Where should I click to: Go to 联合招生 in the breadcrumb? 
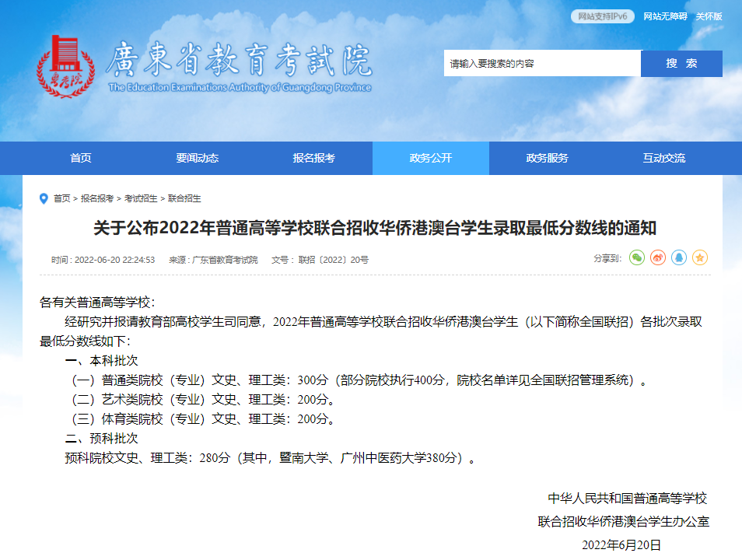[x=184, y=198]
